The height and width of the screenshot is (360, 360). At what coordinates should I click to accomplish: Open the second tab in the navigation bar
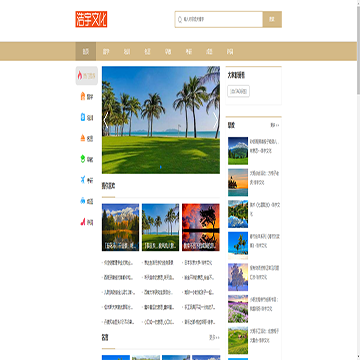106,51
